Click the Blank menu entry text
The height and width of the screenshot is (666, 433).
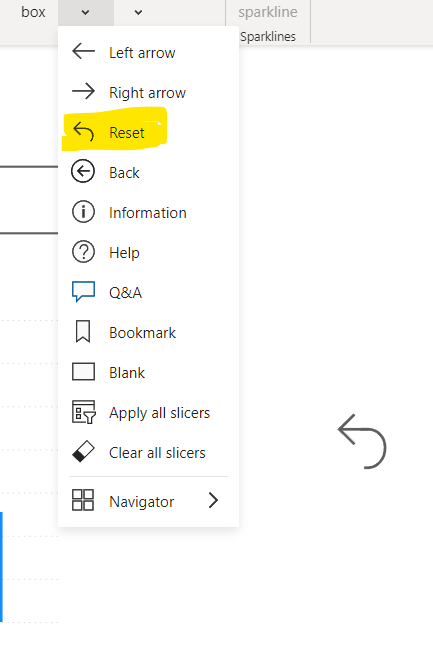click(x=127, y=373)
